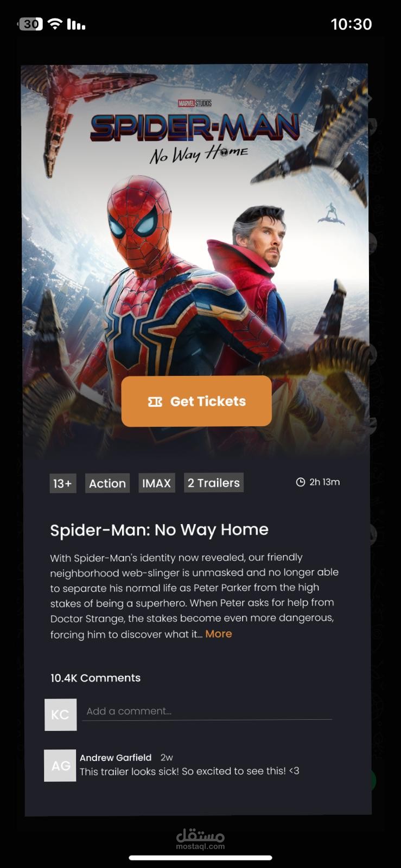This screenshot has height=868, width=401.
Task: Open Andrew Garfield's AG avatar
Action: click(60, 765)
